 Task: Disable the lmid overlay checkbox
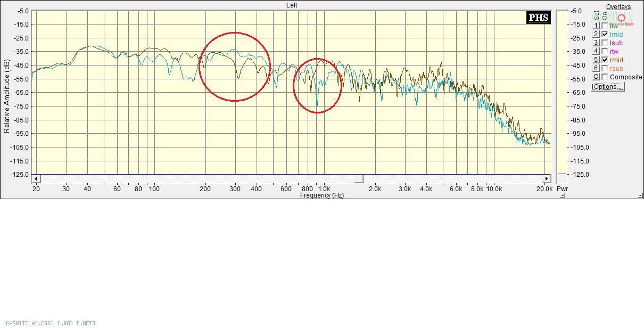tap(605, 34)
